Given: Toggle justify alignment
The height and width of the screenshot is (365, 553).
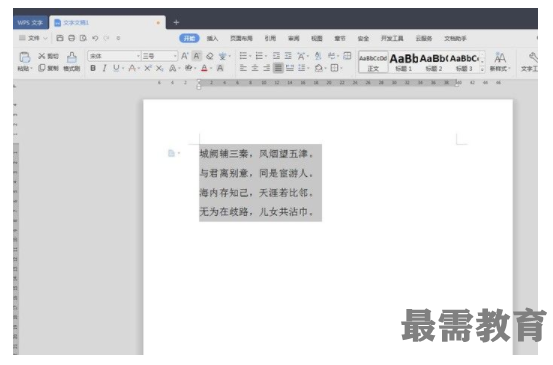Looking at the screenshot, I should click(x=278, y=68).
